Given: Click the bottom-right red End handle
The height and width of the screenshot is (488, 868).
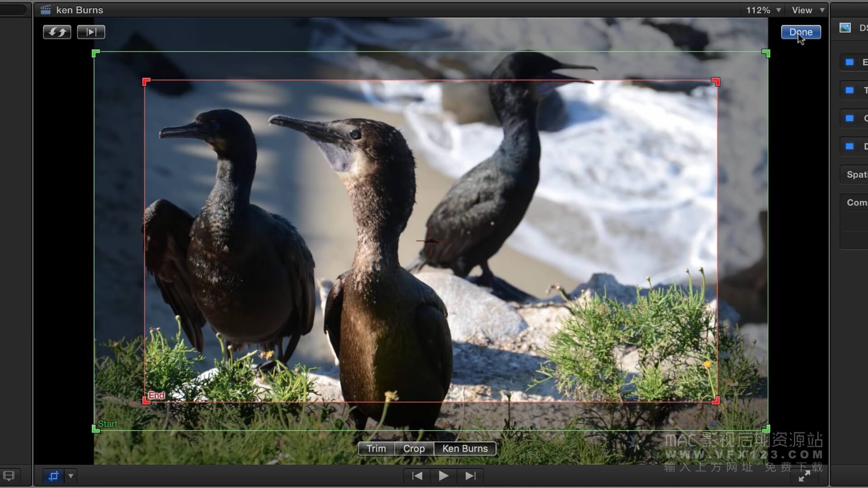Looking at the screenshot, I should pyautogui.click(x=716, y=400).
